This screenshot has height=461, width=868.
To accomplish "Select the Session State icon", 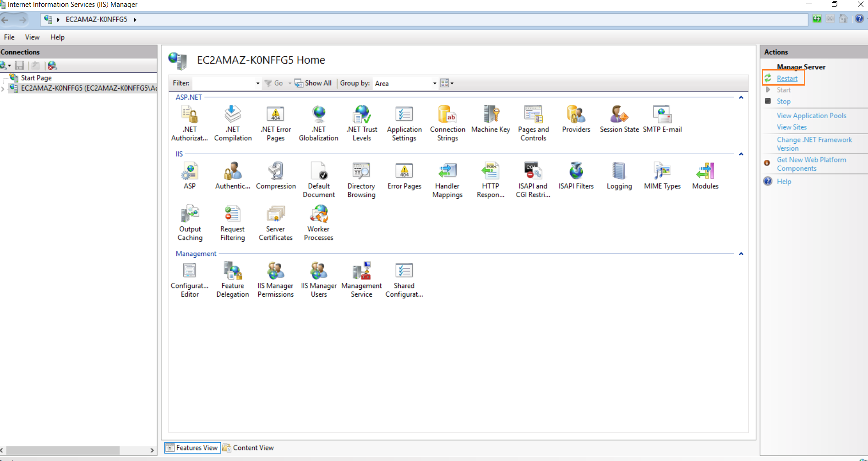I will coord(618,118).
